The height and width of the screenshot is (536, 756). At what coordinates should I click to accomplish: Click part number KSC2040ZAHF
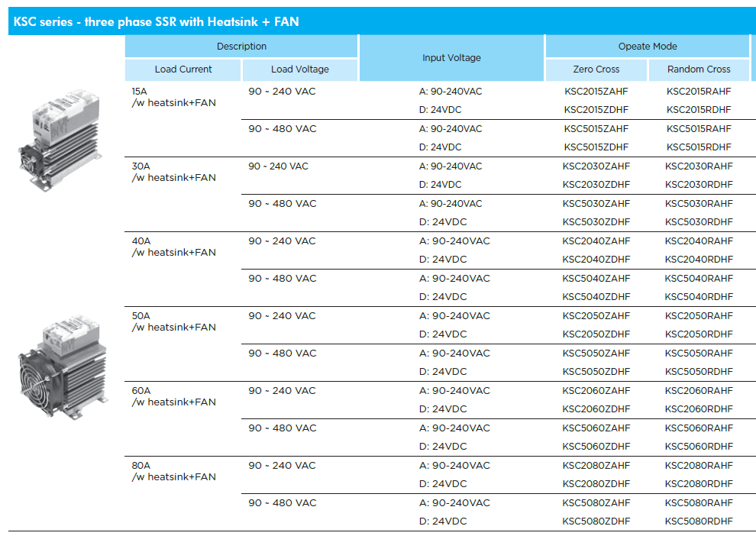[596, 241]
